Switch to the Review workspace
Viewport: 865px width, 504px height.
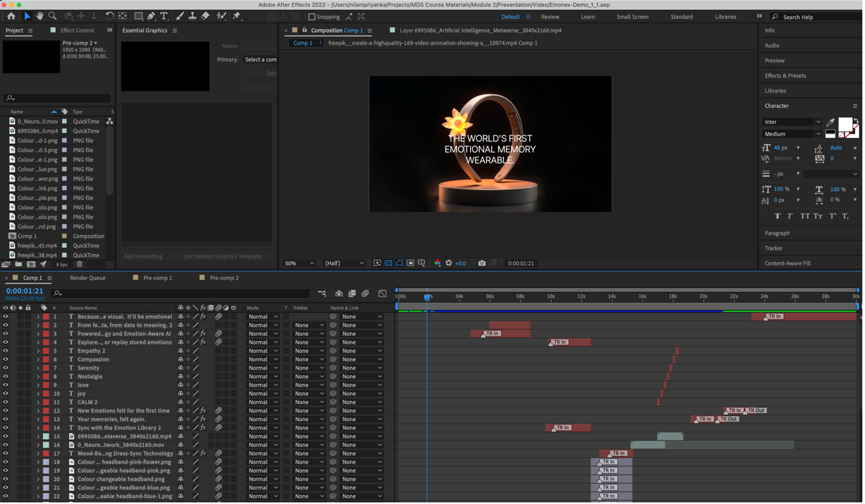pos(550,17)
